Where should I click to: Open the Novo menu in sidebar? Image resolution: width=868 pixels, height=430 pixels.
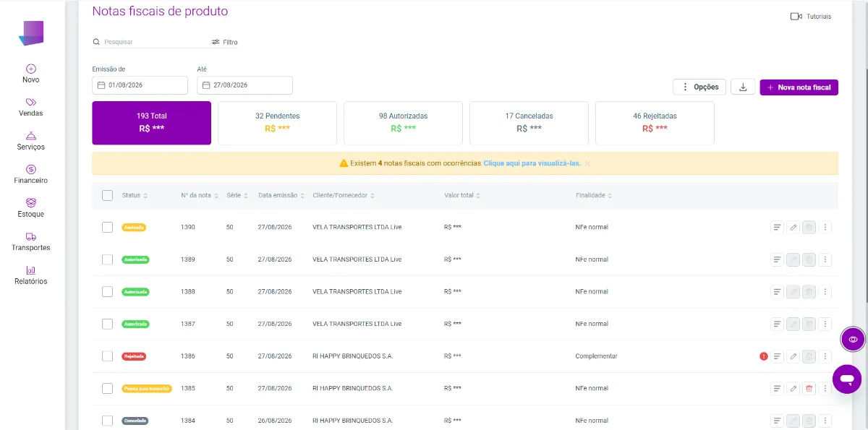31,74
